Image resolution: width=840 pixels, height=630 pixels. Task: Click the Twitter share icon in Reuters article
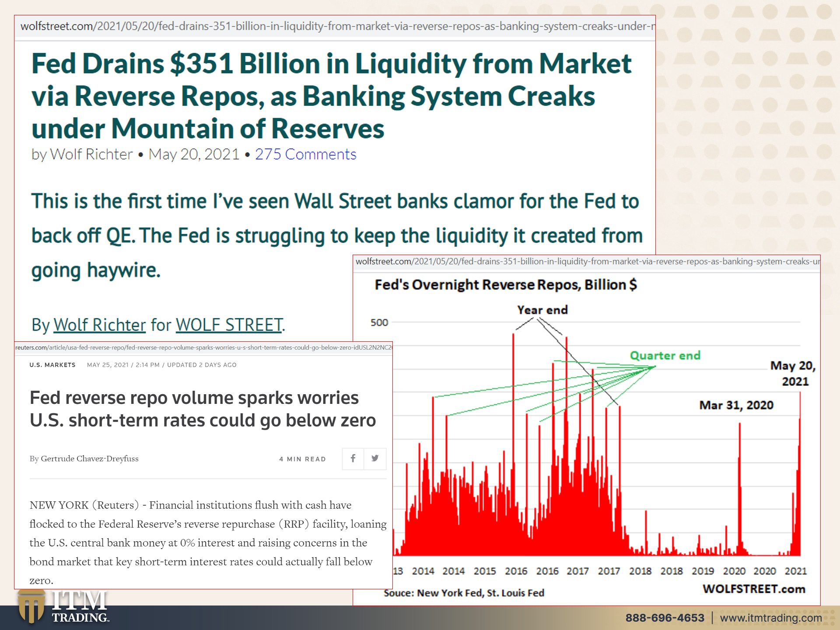375,458
